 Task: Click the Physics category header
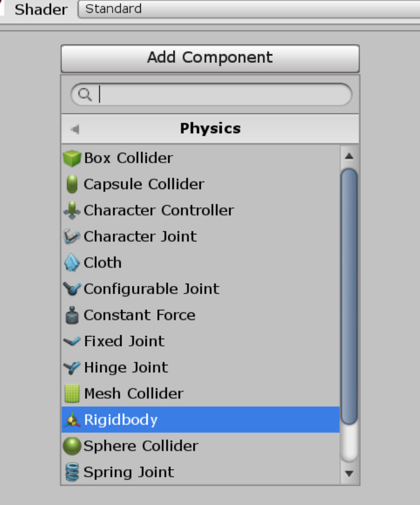tap(210, 129)
